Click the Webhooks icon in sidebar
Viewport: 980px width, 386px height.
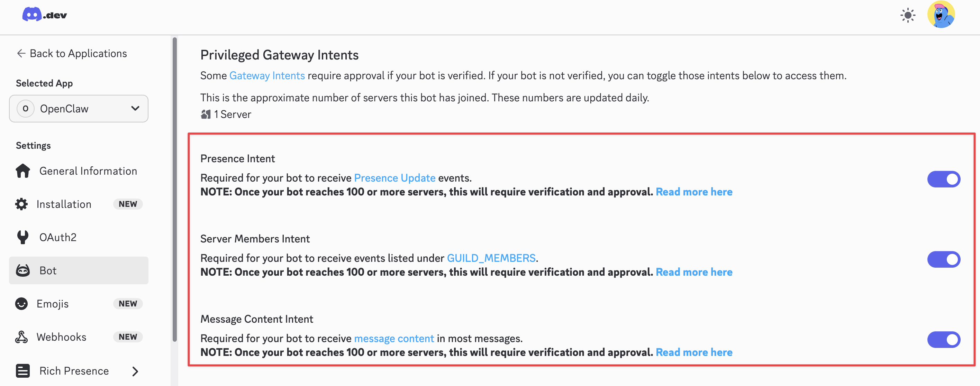click(21, 337)
